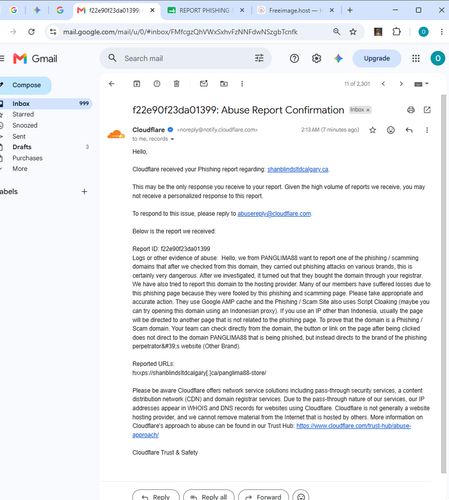Open zoom magnifier in address bar
This screenshot has height=500, width=449.
point(337,32)
